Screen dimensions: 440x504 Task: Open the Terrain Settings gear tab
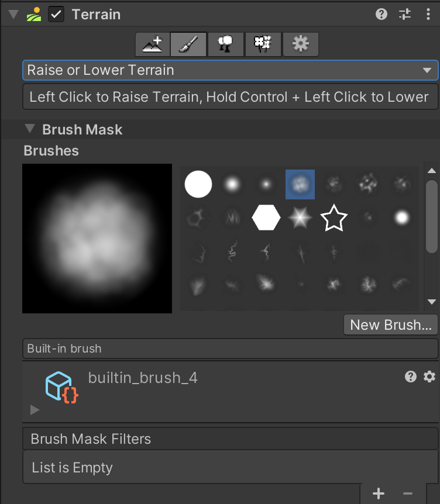pyautogui.click(x=301, y=44)
